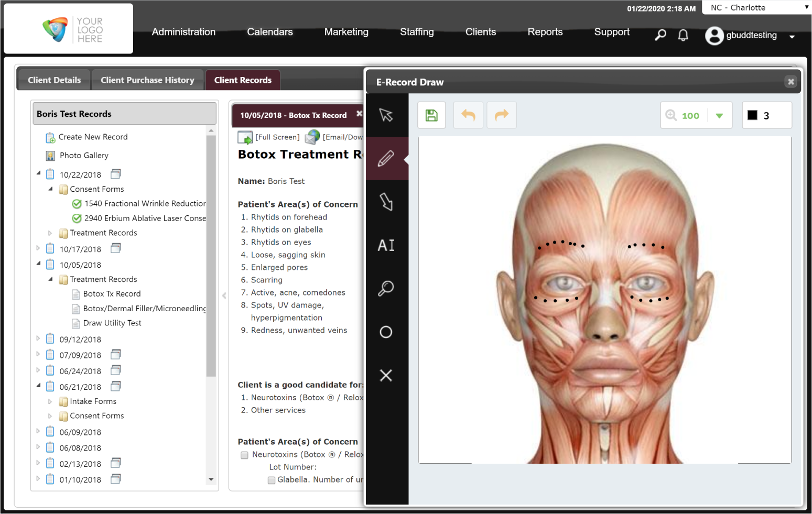Open the NC - Charlotte location dropdown

point(756,7)
